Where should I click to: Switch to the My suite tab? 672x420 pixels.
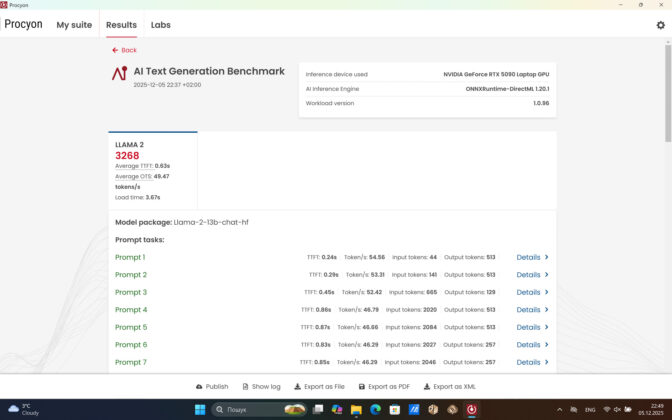(x=74, y=25)
